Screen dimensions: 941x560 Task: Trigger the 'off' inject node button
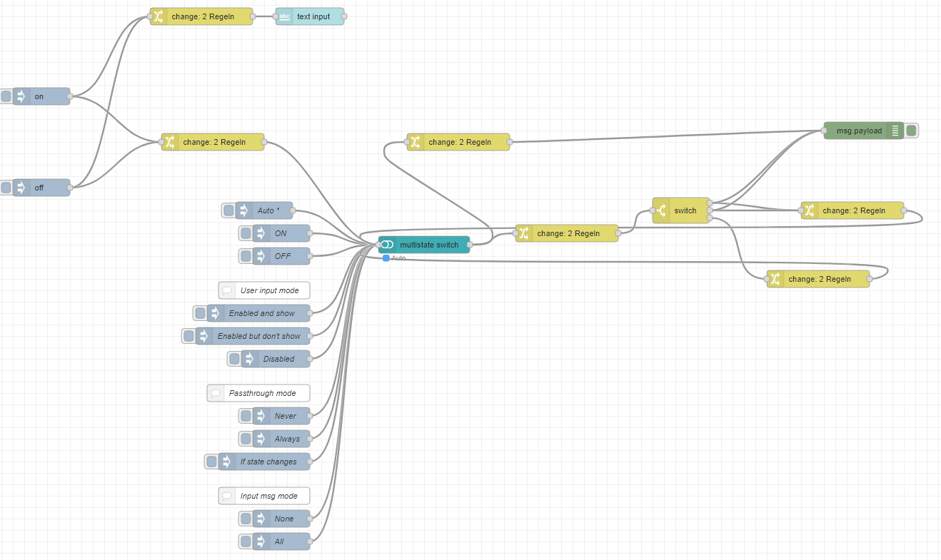(6, 188)
